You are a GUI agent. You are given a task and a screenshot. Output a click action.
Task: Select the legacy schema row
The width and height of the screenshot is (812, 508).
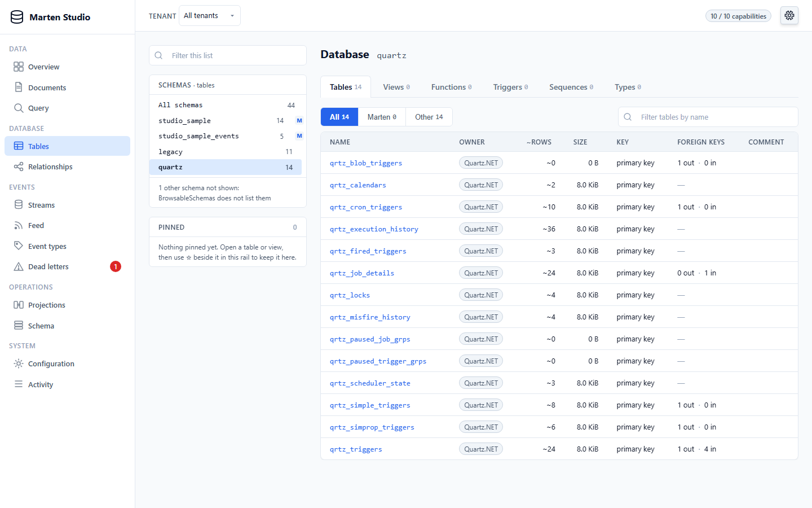[x=226, y=152]
